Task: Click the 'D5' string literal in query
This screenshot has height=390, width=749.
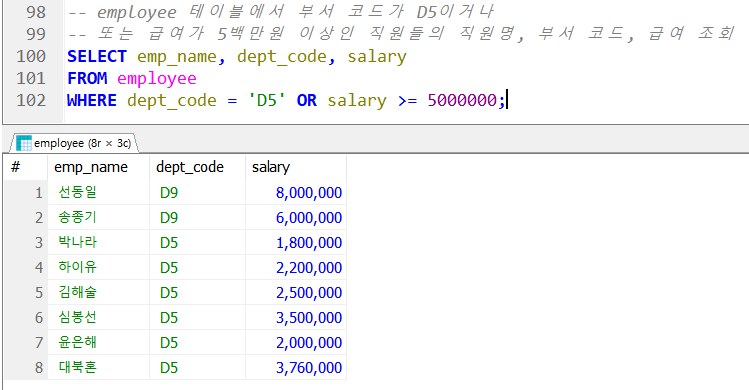Action: pyautogui.click(x=267, y=100)
